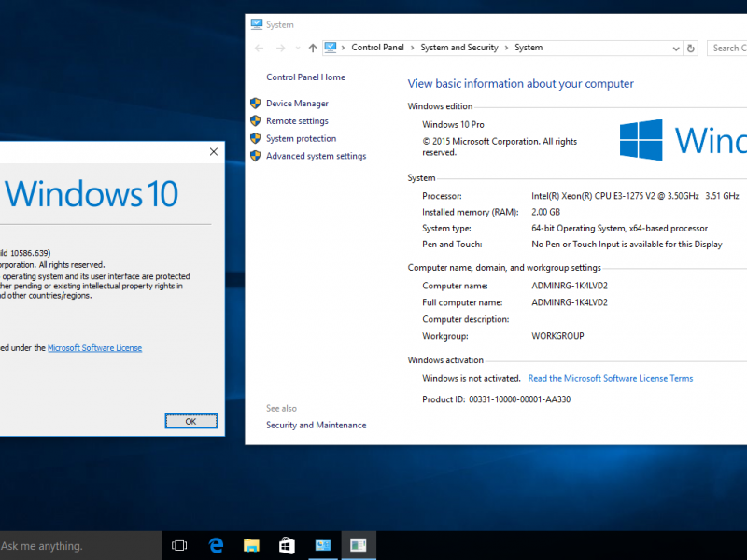
Task: Open System protection
Action: pos(301,138)
